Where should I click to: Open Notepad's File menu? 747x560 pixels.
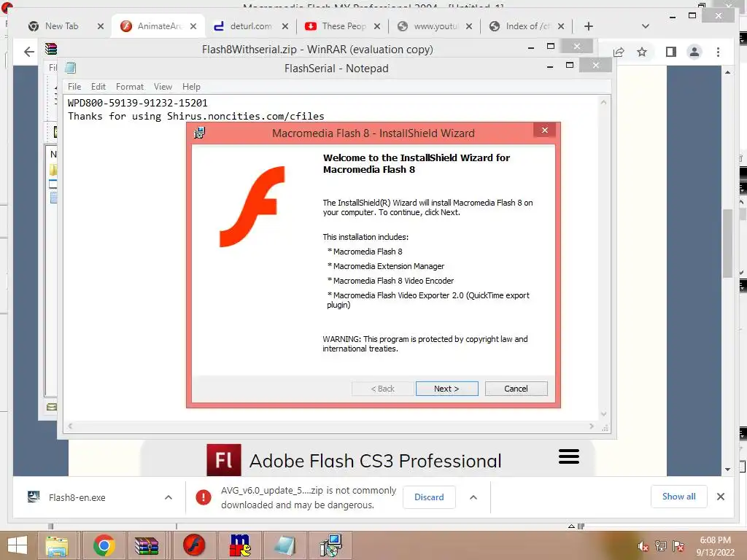tap(74, 87)
